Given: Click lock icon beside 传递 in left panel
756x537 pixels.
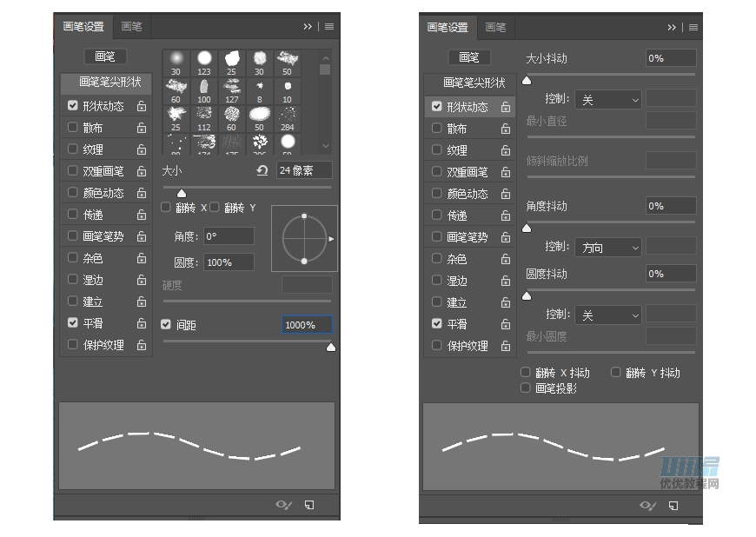Looking at the screenshot, I should point(142,215).
